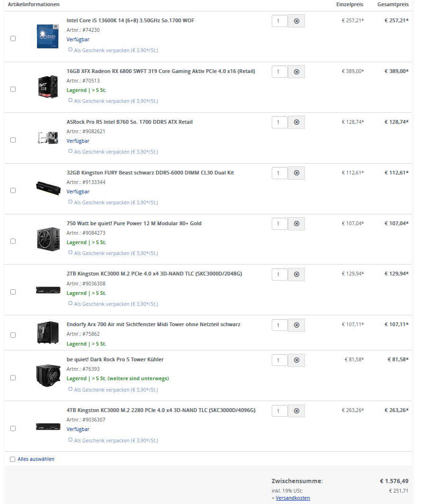
Task: Click the Gesamtpreis column header
Action: click(x=393, y=4)
